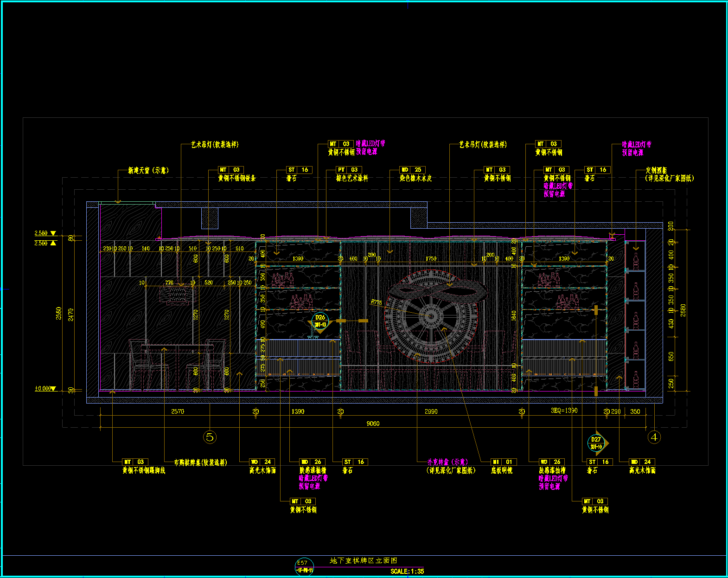Pick the 3EQ=1390 dimension text
This screenshot has width=728, height=578.
click(564, 411)
